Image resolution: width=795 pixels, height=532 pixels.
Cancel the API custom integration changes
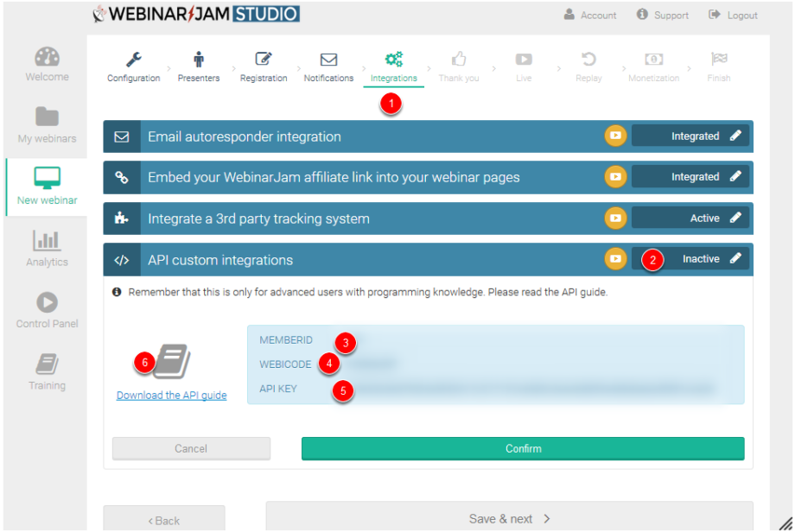pyautogui.click(x=191, y=448)
